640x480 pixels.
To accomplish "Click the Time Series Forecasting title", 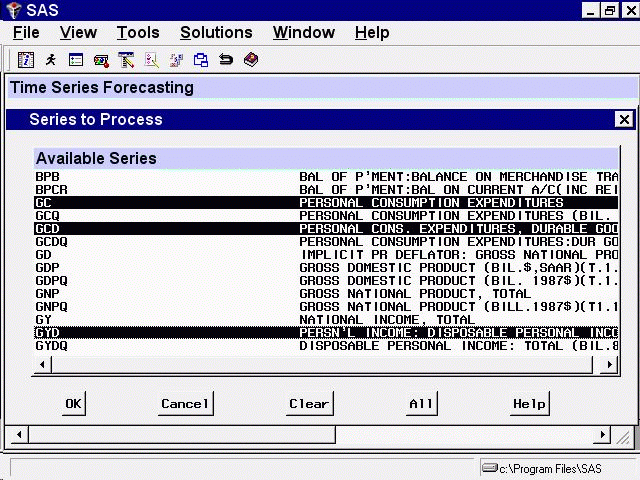I will point(102,88).
